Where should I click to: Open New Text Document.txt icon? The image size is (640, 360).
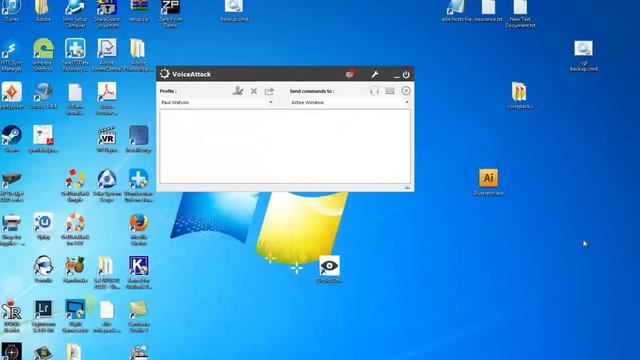tap(520, 13)
